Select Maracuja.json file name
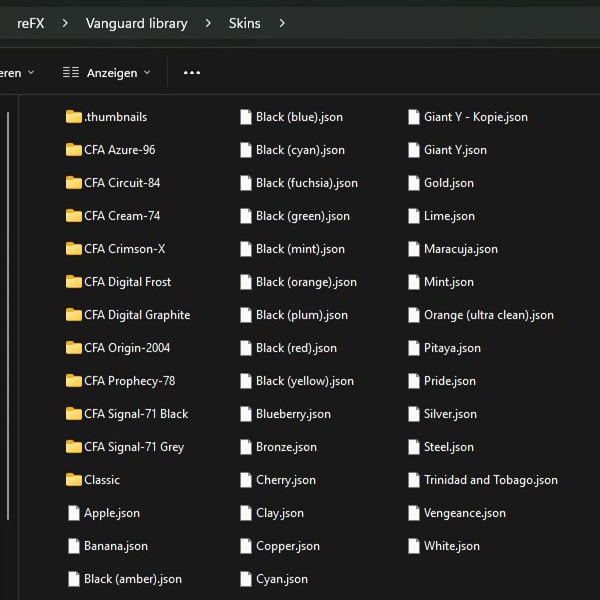 [x=461, y=249]
